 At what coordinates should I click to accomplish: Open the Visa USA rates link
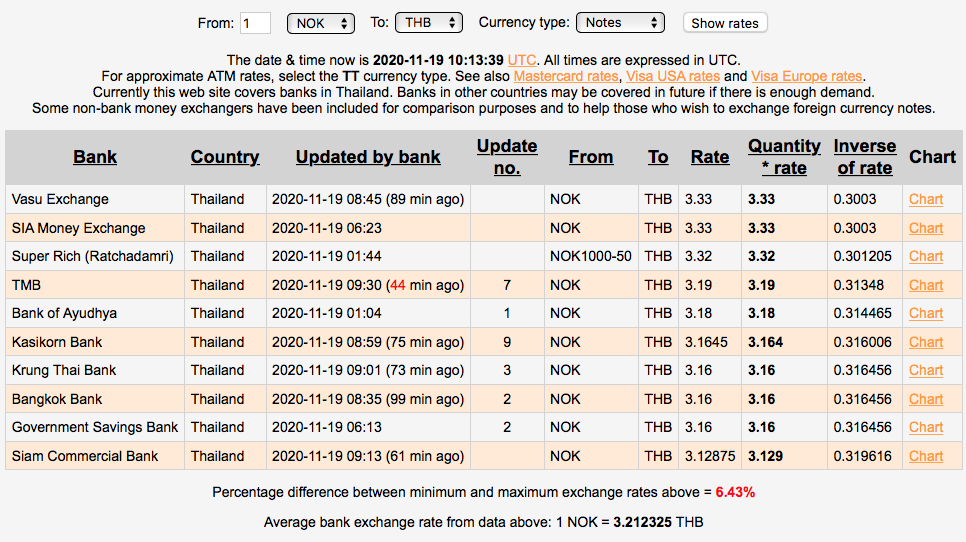673,76
